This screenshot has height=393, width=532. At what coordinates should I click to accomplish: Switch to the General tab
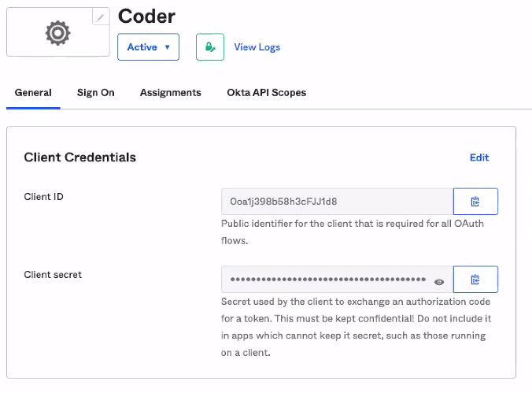tap(33, 93)
